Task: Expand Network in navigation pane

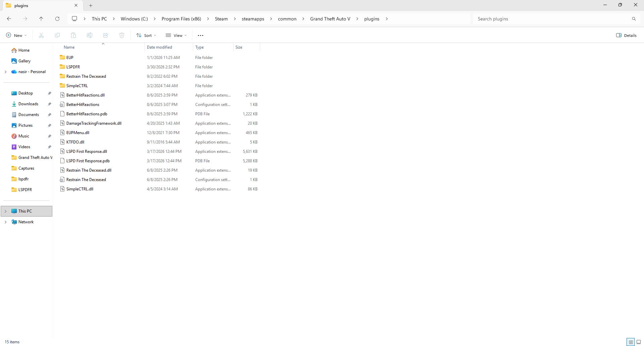Action: pos(6,222)
